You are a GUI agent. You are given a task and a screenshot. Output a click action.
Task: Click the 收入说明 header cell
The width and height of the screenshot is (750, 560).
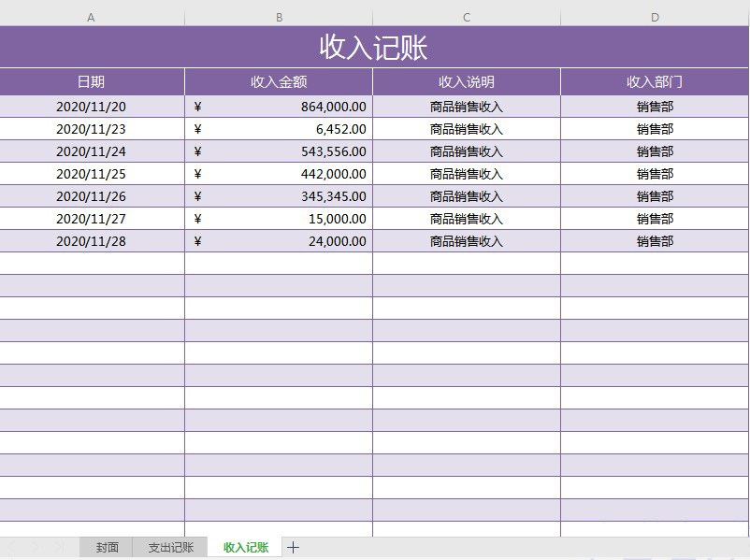(467, 81)
